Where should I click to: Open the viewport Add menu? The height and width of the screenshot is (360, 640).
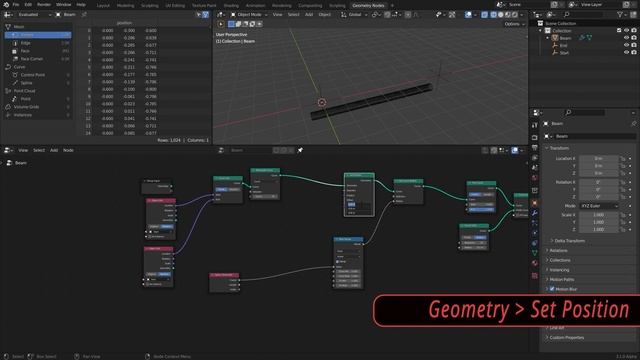[x=309, y=15]
